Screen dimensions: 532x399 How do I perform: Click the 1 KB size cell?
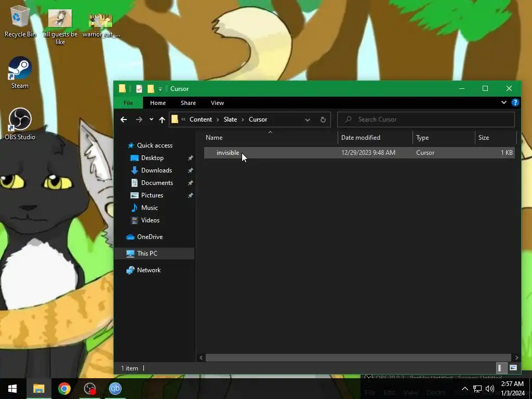point(507,153)
